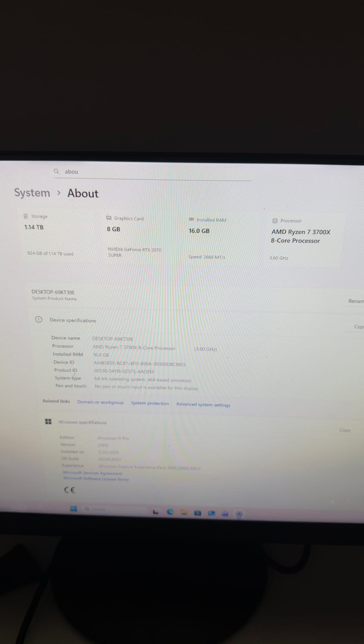Select the Edition value 'Windows 11 Pro'
Screen dimensions: 364x644
tap(113, 438)
